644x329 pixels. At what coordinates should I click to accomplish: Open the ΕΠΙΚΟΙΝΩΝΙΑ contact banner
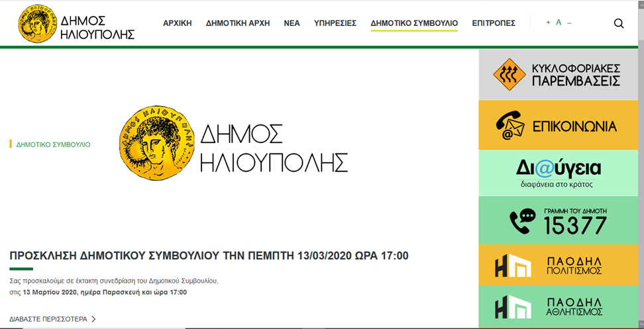[558, 125]
